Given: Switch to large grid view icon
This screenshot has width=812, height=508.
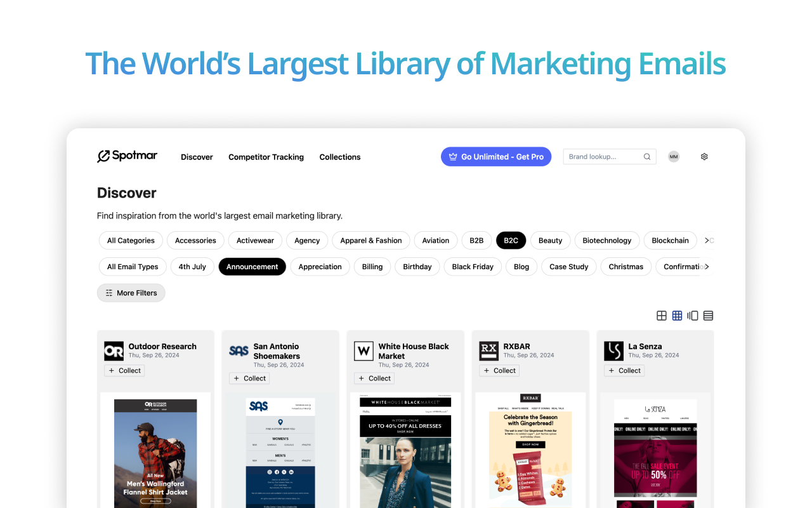Looking at the screenshot, I should (x=662, y=316).
